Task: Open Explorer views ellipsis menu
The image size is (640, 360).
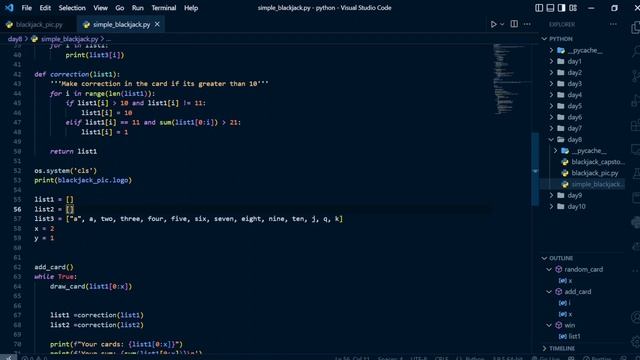Action: [613, 24]
